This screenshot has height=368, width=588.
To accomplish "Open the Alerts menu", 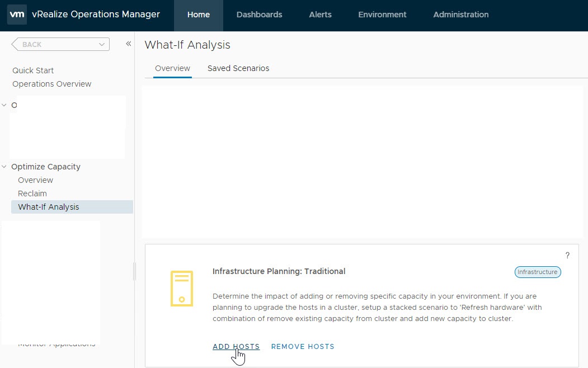I will [x=320, y=15].
